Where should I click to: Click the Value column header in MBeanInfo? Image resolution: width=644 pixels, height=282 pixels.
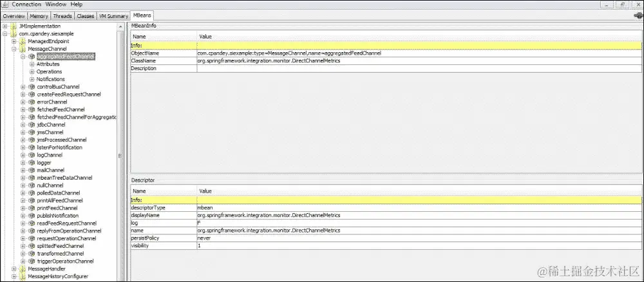click(x=419, y=37)
